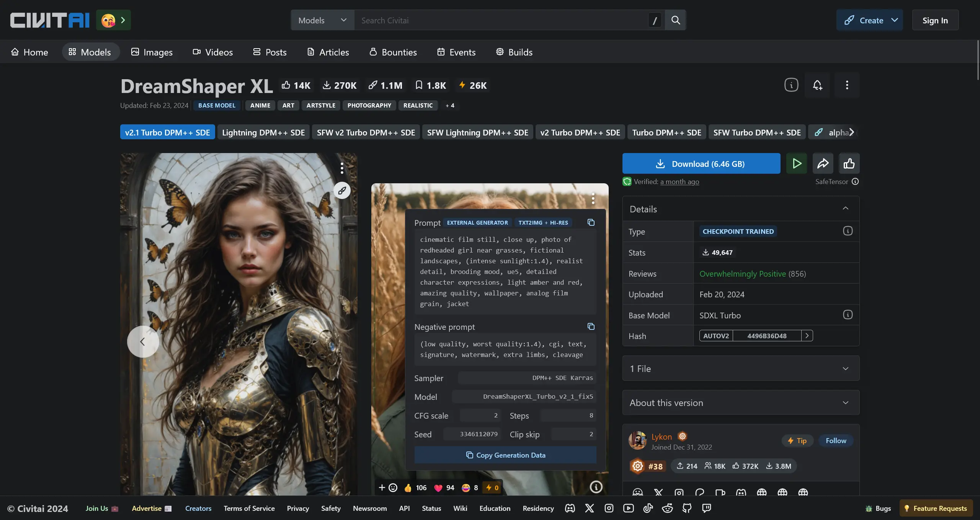
Task: Click the remix brush icon on armored woman image
Action: tap(342, 190)
